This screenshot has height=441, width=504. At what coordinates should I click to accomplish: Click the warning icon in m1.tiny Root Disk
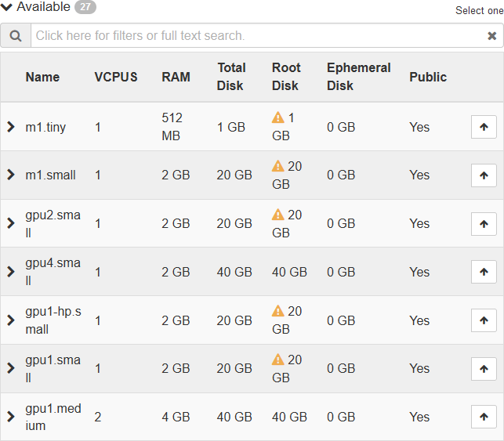[x=277, y=117]
